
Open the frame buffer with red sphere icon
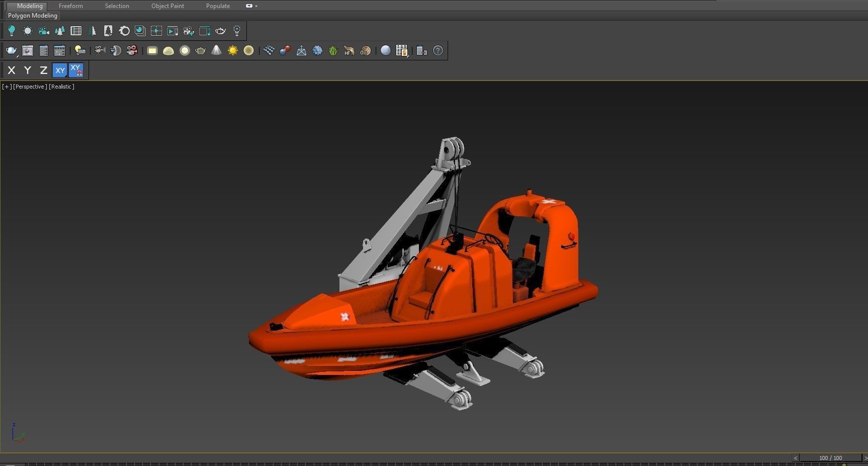tap(28, 50)
